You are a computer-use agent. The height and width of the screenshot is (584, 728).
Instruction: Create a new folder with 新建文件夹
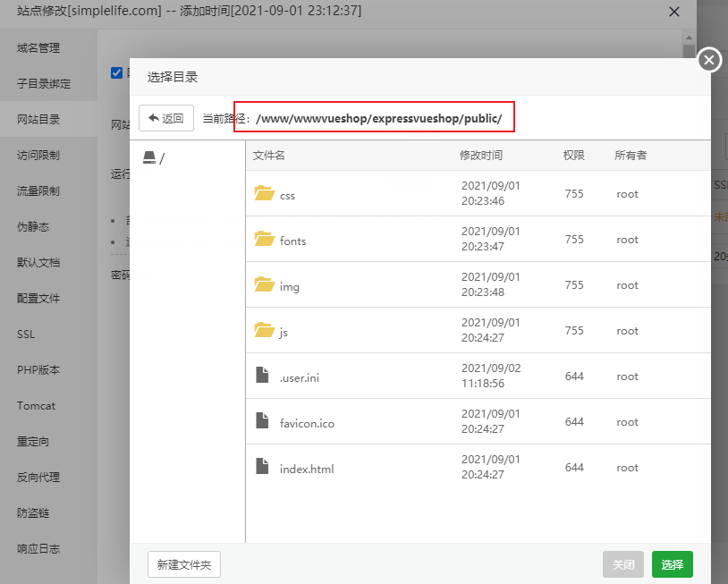coord(184,564)
